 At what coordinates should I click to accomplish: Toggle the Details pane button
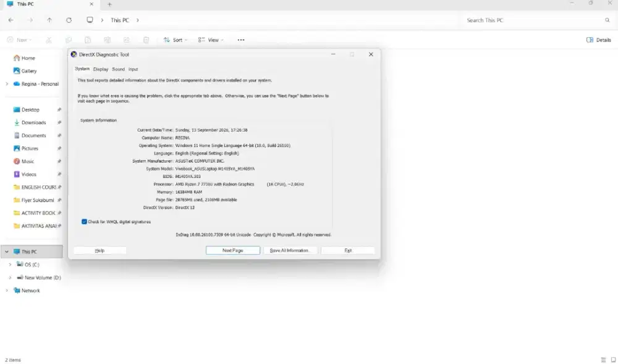(598, 40)
